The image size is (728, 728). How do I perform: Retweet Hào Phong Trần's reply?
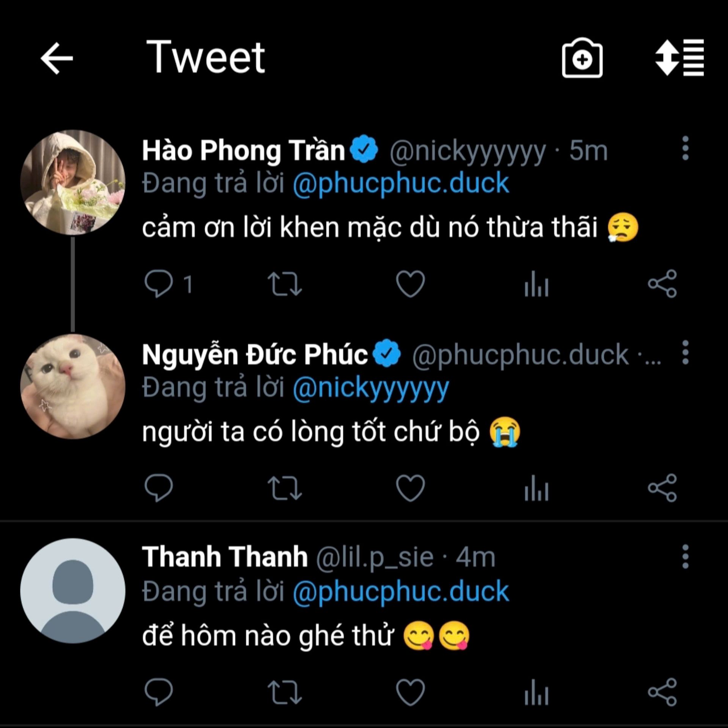point(284,284)
